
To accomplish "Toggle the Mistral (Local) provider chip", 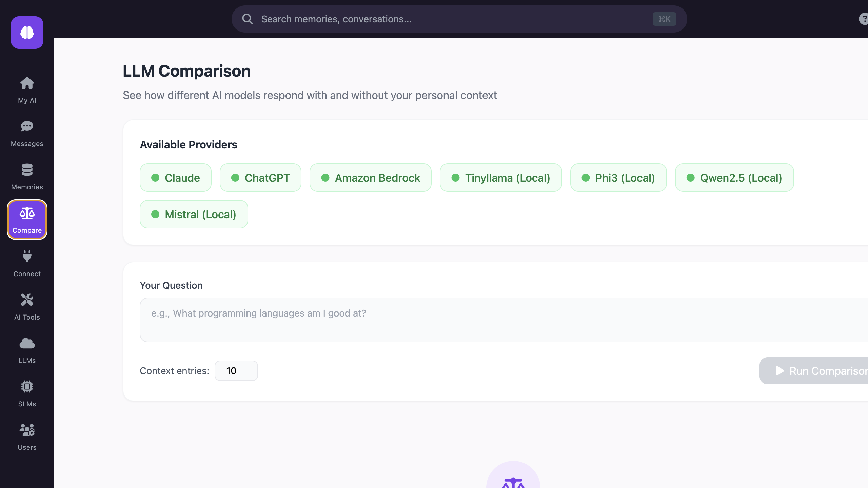I will pyautogui.click(x=194, y=214).
